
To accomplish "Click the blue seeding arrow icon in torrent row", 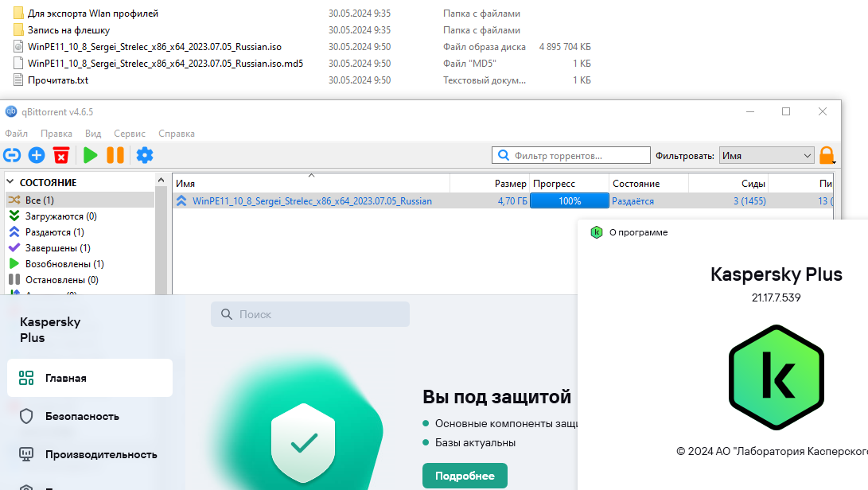I will point(181,201).
